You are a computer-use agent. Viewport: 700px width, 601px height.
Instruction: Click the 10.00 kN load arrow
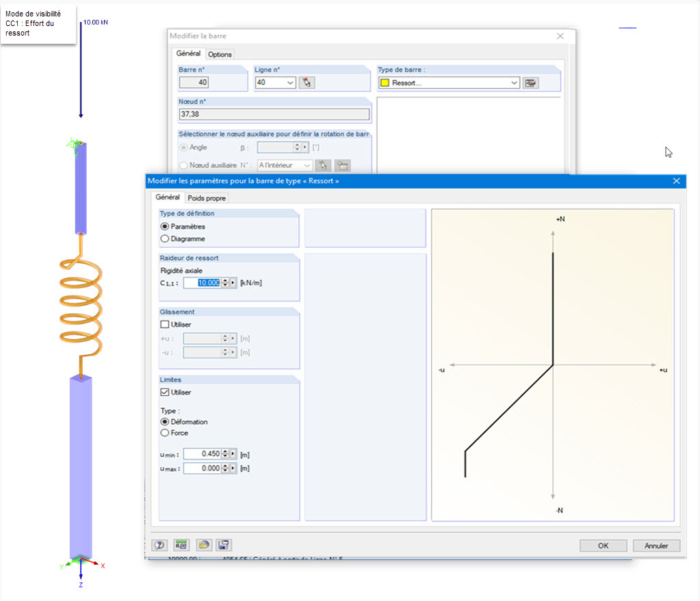tap(81, 69)
